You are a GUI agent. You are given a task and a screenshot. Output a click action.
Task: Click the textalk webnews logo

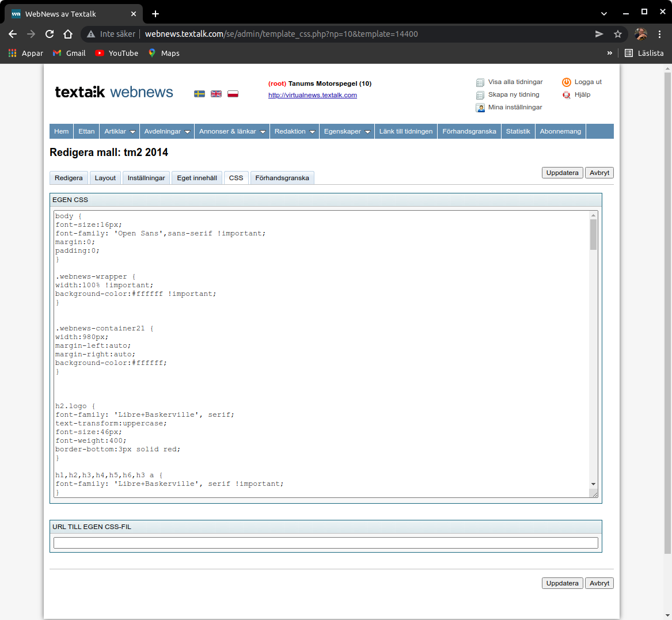[114, 92]
